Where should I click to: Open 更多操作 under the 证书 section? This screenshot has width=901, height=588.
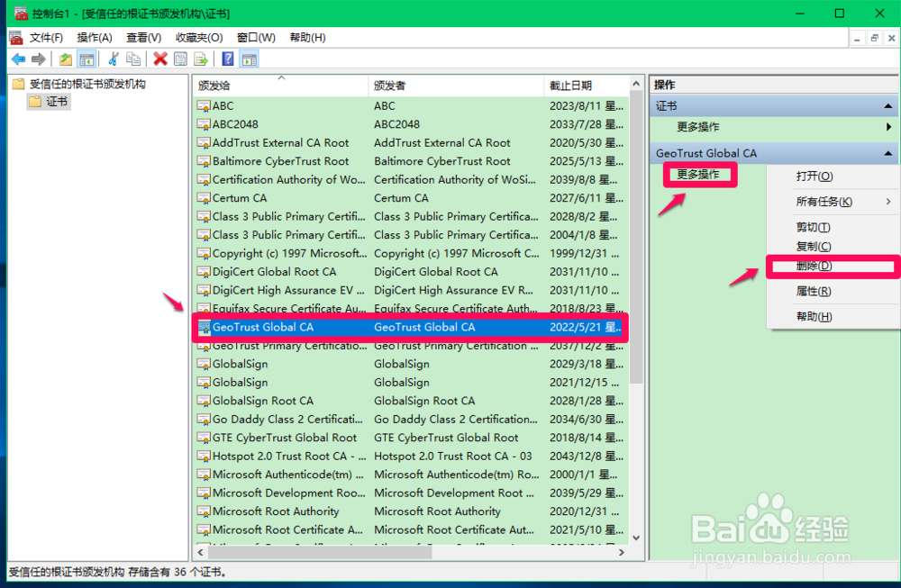[x=697, y=127]
